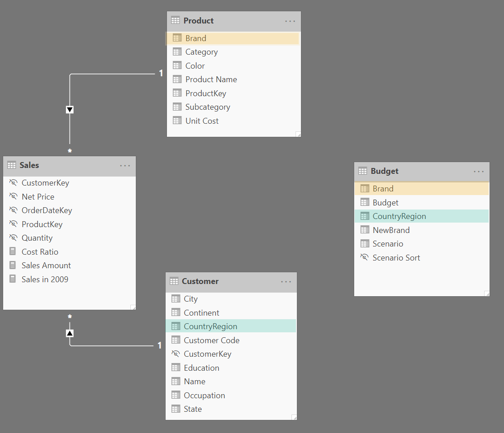Toggle hidden eye icon for Scenario Sort
504x433 pixels.
(x=364, y=258)
